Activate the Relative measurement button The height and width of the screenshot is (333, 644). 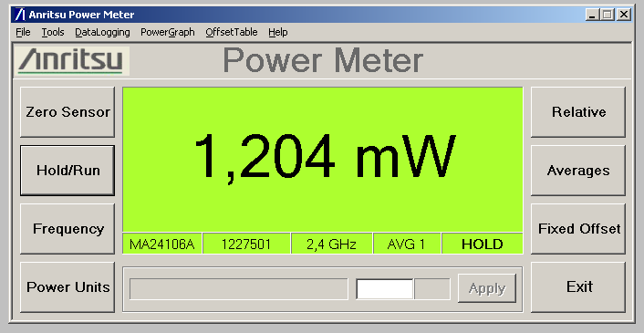point(578,111)
